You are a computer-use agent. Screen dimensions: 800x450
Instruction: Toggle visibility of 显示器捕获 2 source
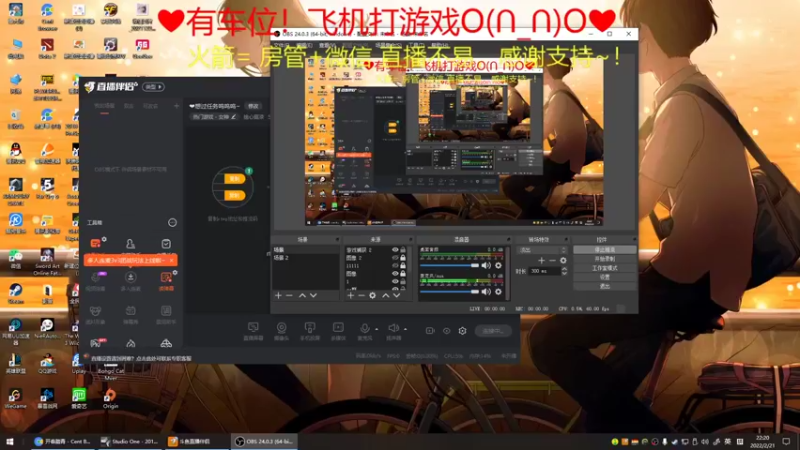(395, 250)
